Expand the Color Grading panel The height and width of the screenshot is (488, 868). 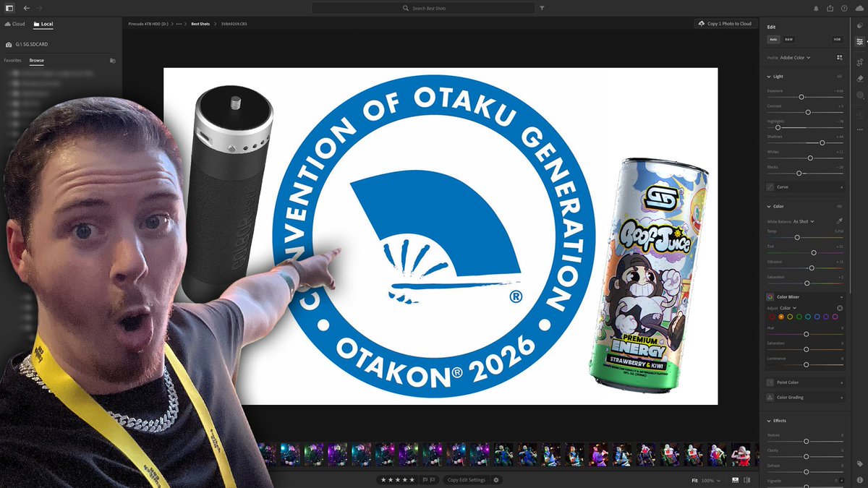[806, 397]
